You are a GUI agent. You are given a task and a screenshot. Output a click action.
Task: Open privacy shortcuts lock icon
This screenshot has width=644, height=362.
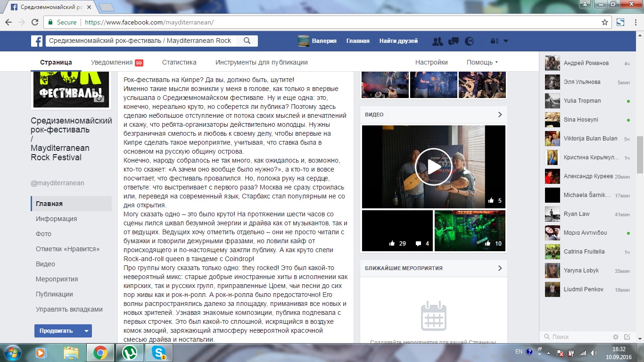click(x=495, y=41)
